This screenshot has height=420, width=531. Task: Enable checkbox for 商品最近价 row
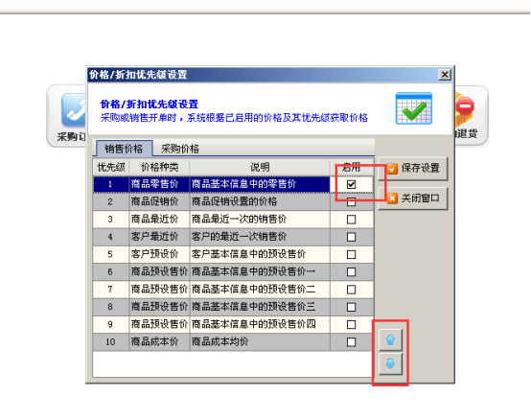tap(351, 220)
